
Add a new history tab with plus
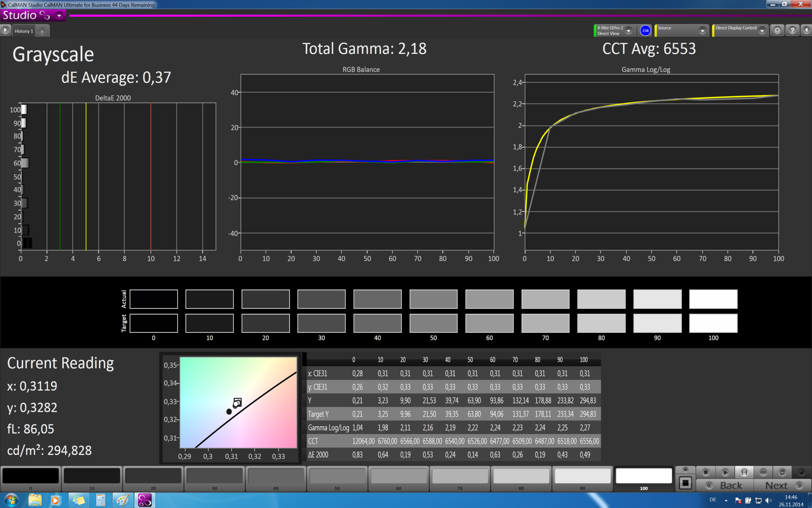click(x=42, y=31)
